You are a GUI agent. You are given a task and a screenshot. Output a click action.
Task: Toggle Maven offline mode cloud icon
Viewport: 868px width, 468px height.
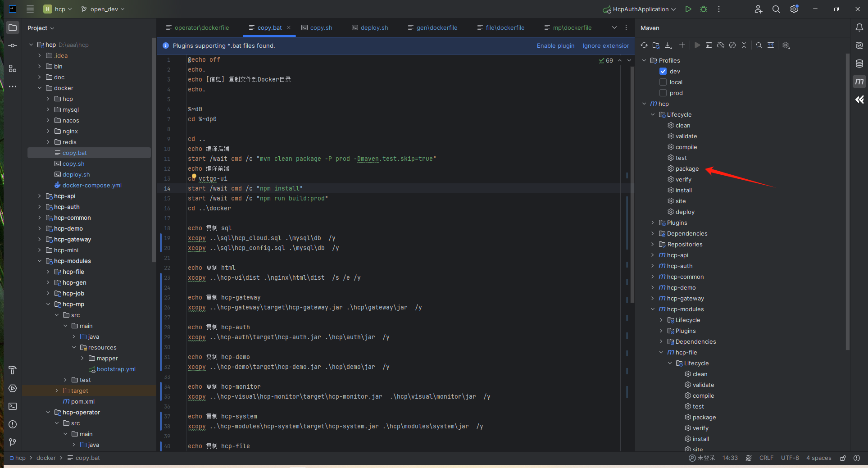(721, 45)
